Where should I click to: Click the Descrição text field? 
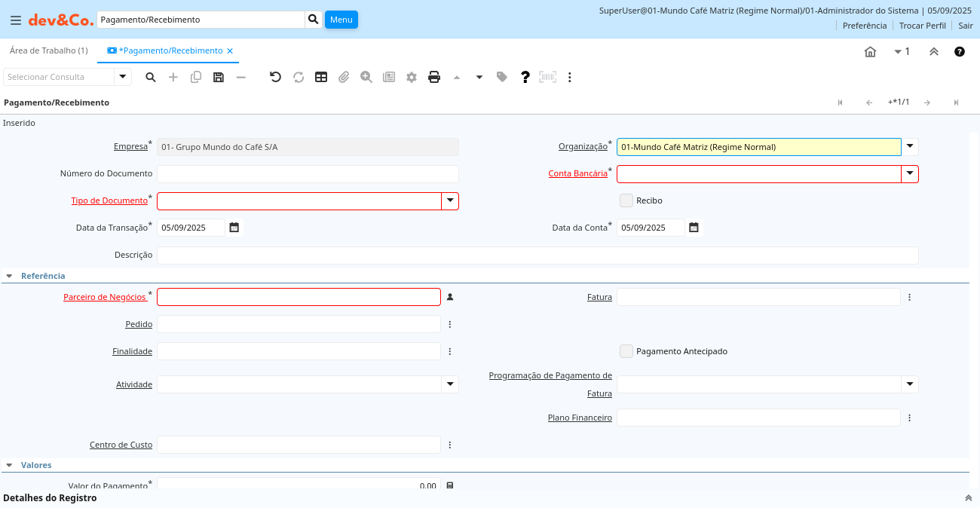tap(537, 256)
